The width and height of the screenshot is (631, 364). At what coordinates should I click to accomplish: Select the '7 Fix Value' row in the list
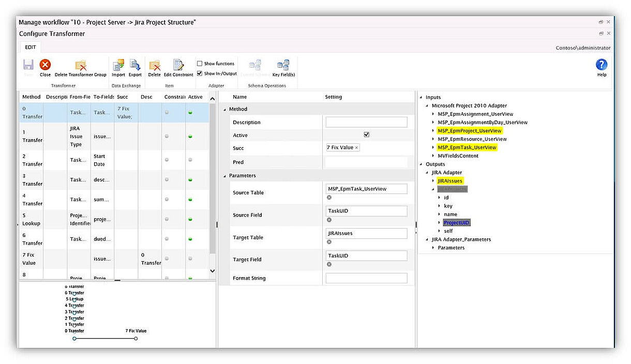click(x=114, y=259)
